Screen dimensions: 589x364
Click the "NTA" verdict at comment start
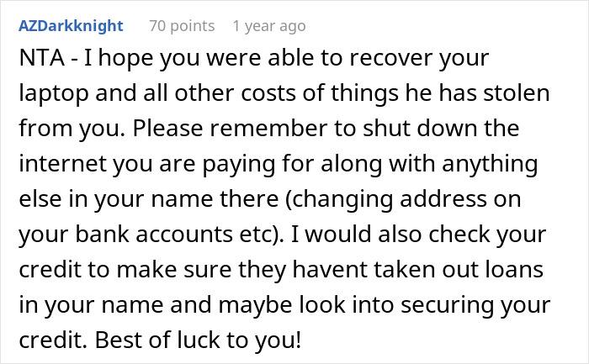[x=36, y=61]
